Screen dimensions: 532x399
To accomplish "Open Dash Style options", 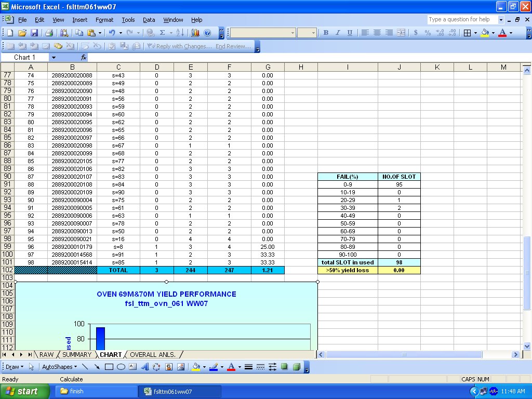I will pos(260,367).
